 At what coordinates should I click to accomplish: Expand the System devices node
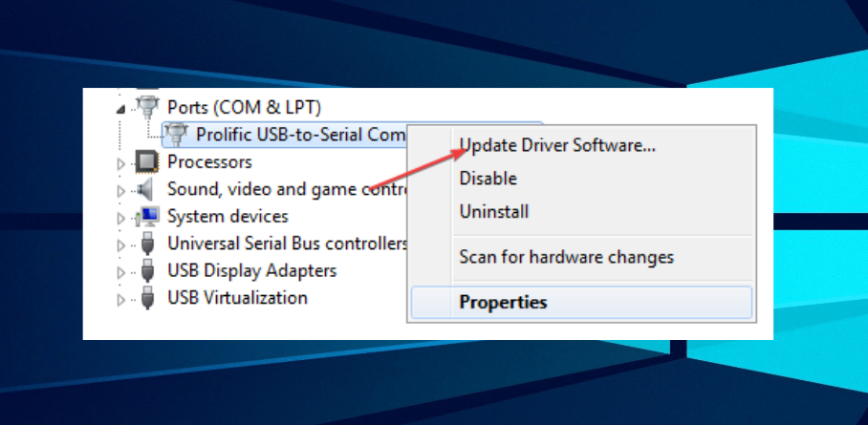tap(121, 218)
